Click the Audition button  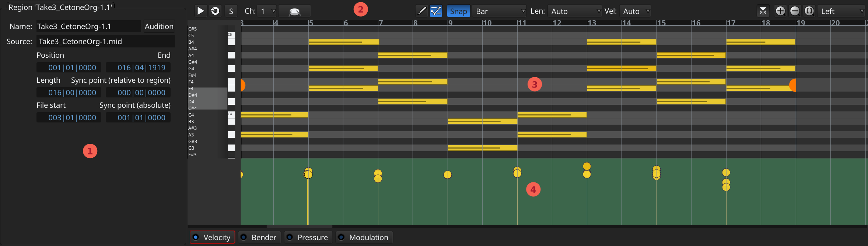click(159, 26)
